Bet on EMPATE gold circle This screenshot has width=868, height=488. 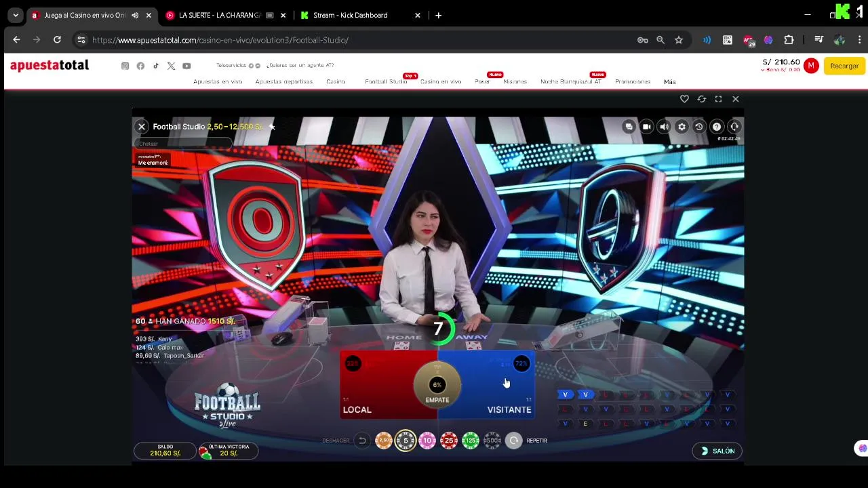(437, 386)
